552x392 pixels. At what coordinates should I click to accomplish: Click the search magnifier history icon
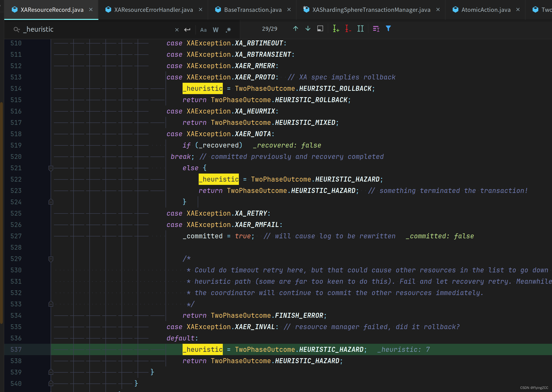(x=17, y=30)
